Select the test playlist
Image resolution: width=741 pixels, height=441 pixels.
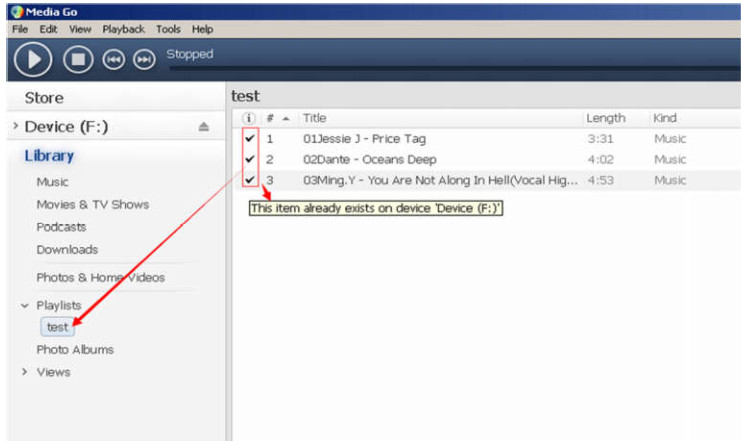coord(58,327)
